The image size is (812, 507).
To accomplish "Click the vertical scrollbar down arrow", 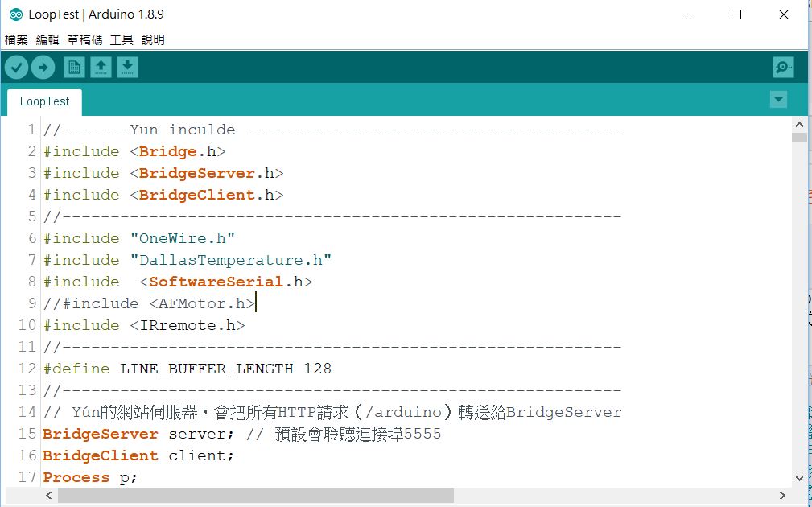I will [799, 478].
